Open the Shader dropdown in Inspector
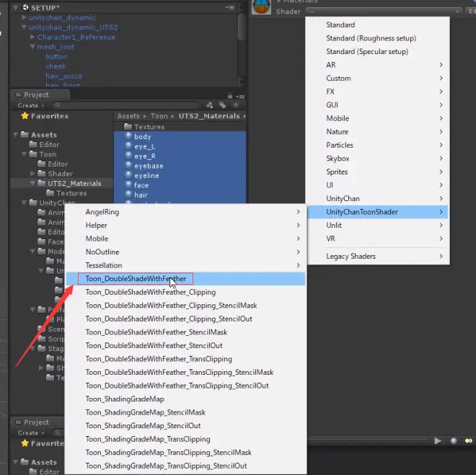This screenshot has height=475, width=476. tap(384, 12)
